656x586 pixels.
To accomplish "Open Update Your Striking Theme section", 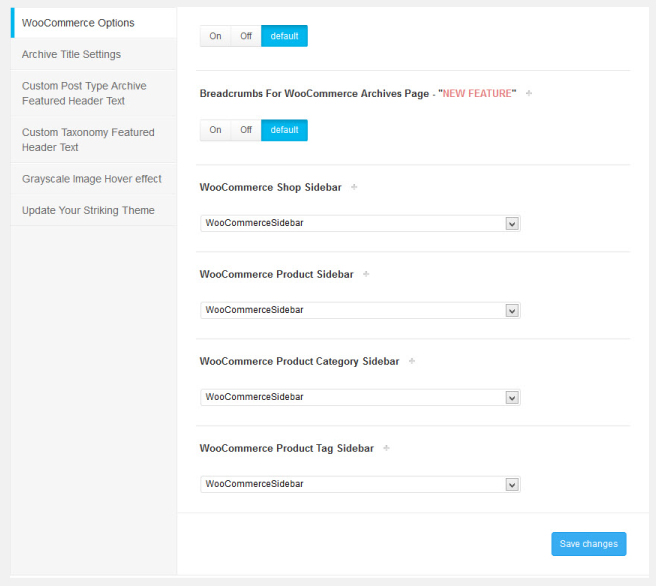I will (x=93, y=210).
